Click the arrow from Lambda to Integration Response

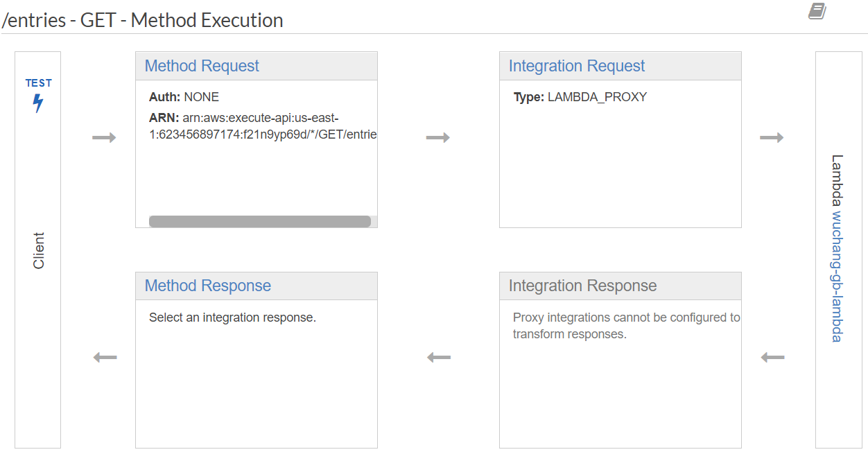(x=772, y=358)
